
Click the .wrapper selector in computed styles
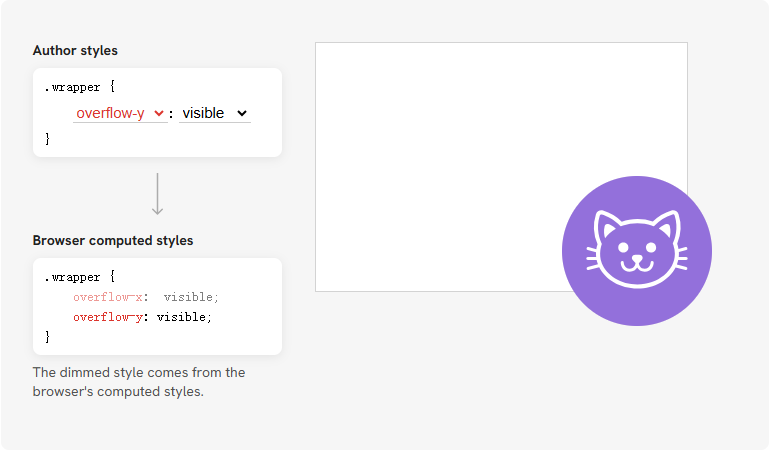click(x=72, y=277)
